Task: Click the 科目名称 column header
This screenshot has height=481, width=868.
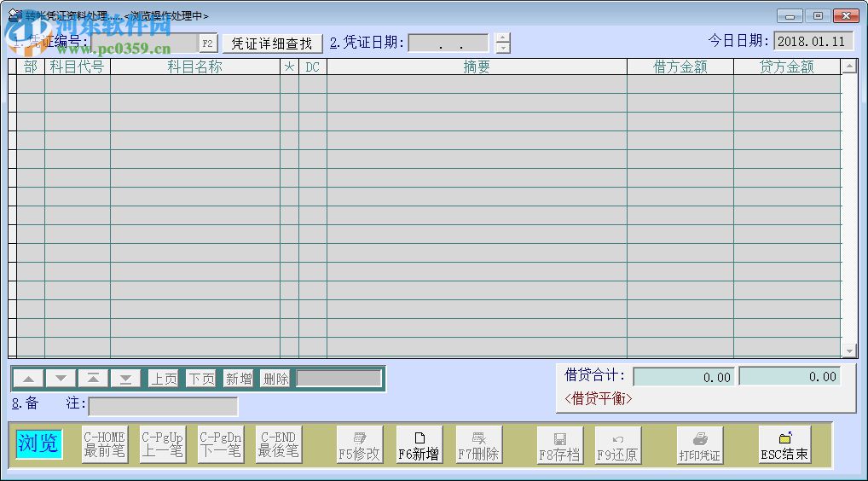Action: pyautogui.click(x=195, y=67)
